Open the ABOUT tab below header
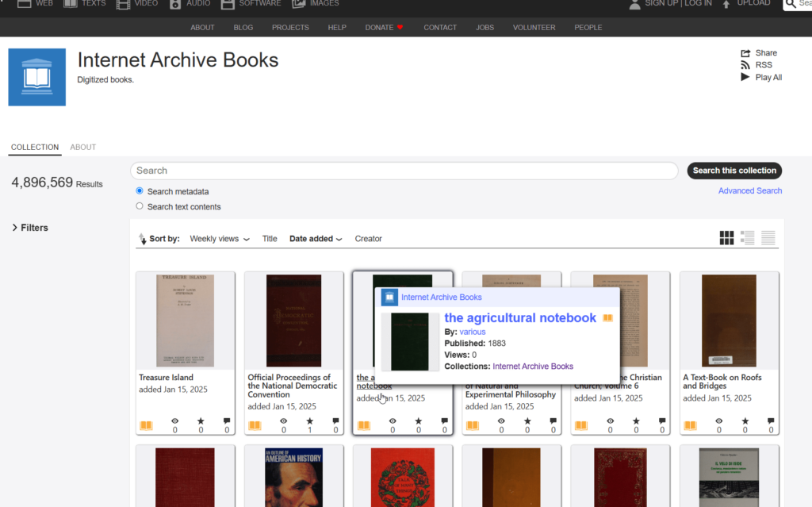The height and width of the screenshot is (507, 812). coord(82,148)
